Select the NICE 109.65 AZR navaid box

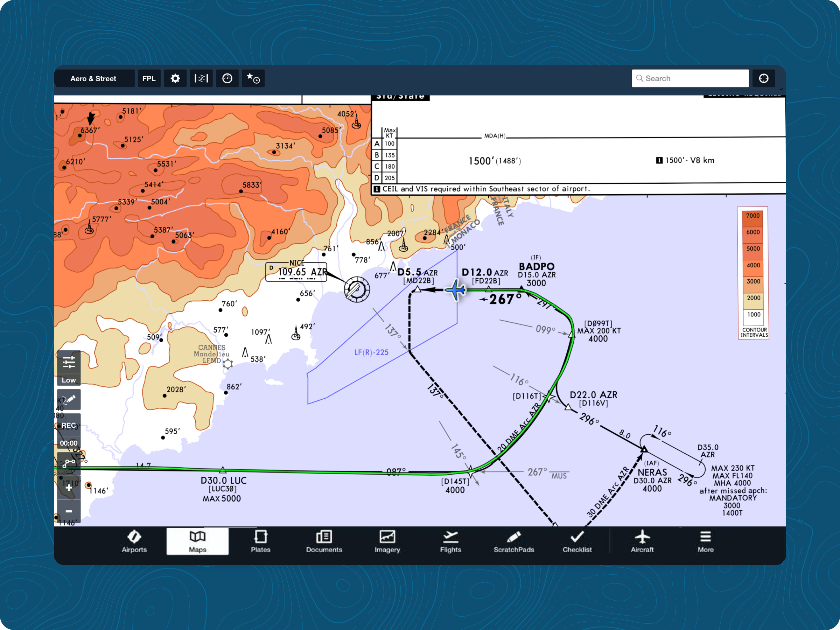click(296, 272)
